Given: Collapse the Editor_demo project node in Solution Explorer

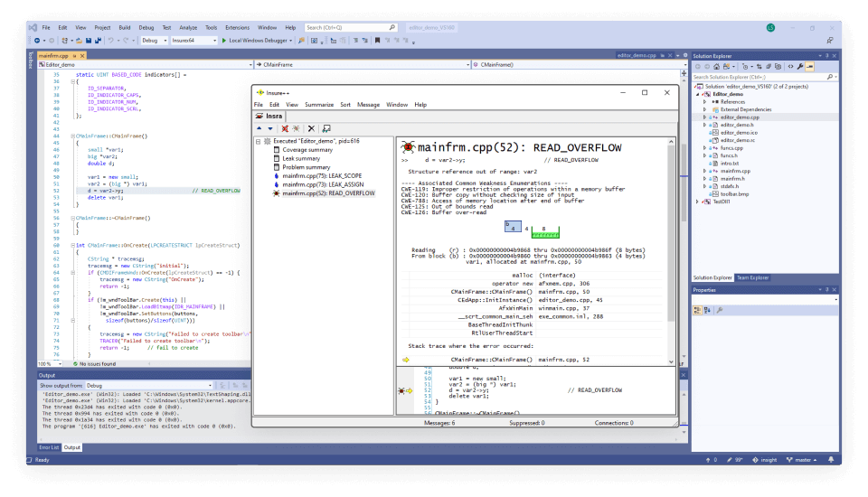Looking at the screenshot, I should click(697, 94).
